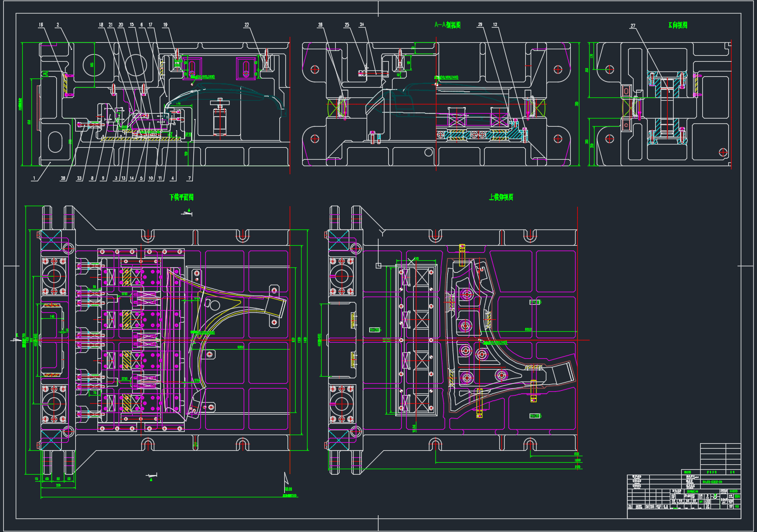This screenshot has width=757, height=532.
Task: Select section arrow marker below lower die plan
Action: pyautogui.click(x=152, y=476)
